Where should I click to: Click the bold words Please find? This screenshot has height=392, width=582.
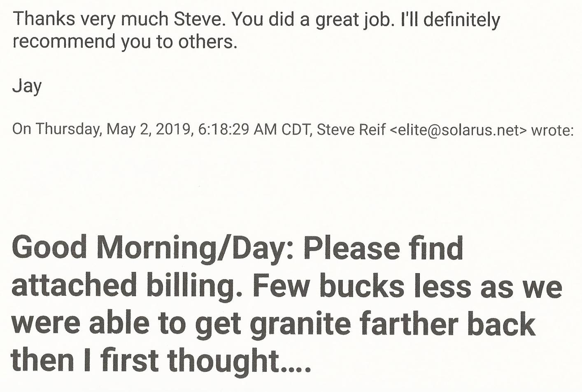(384, 248)
